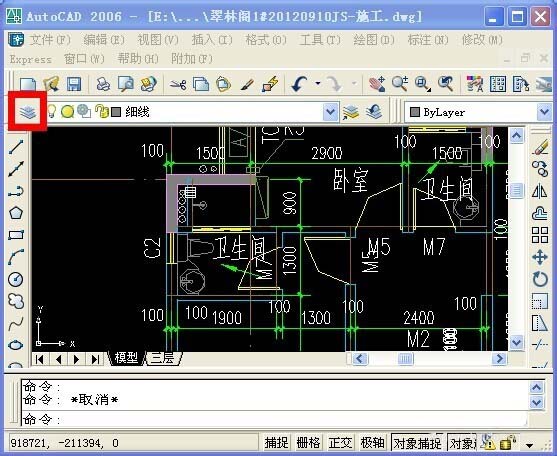Open the 绘图(D) menu
The width and height of the screenshot is (557, 456).
tap(374, 40)
